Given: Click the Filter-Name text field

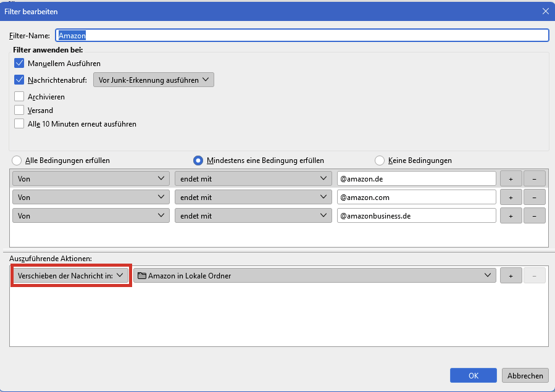Looking at the screenshot, I should 302,36.
